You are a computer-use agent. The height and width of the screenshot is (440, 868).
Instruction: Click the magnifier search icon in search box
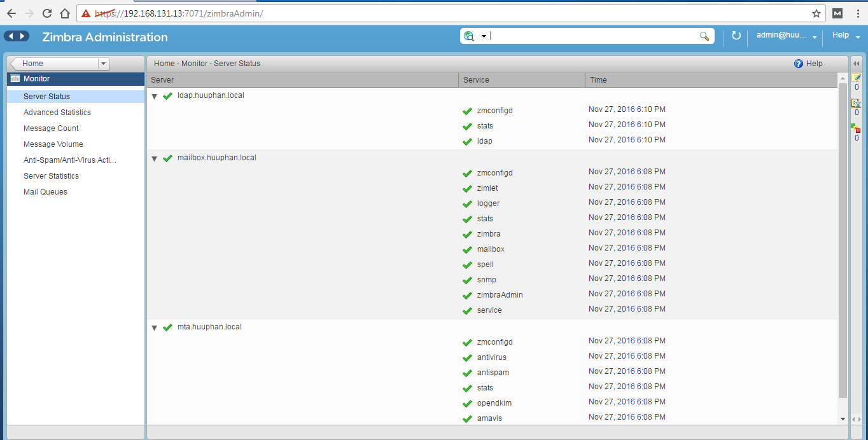click(704, 36)
